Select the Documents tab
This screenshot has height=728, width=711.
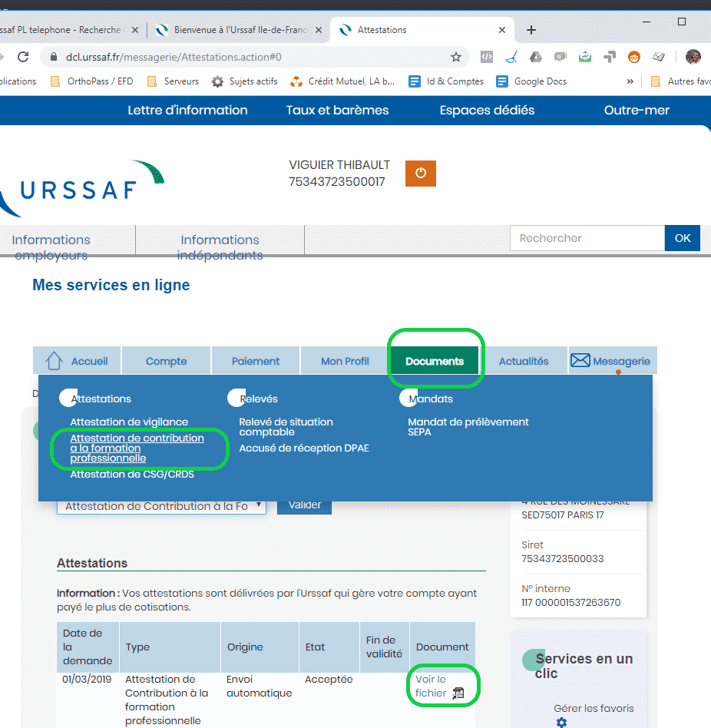click(435, 361)
